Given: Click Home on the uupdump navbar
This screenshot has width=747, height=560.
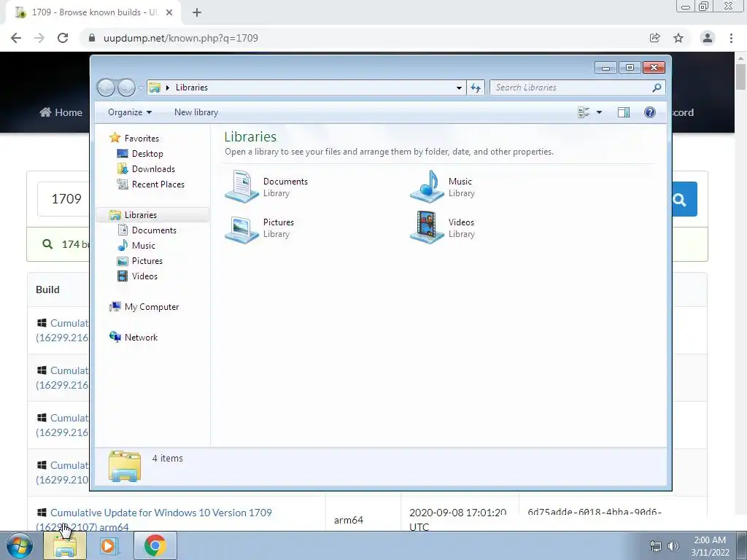Looking at the screenshot, I should (x=61, y=112).
